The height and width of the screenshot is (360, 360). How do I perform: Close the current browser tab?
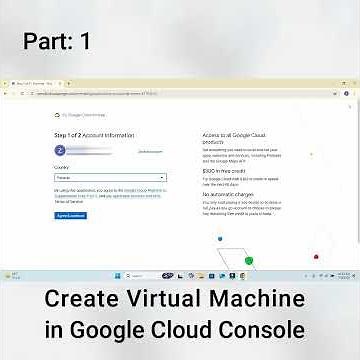[60, 83]
